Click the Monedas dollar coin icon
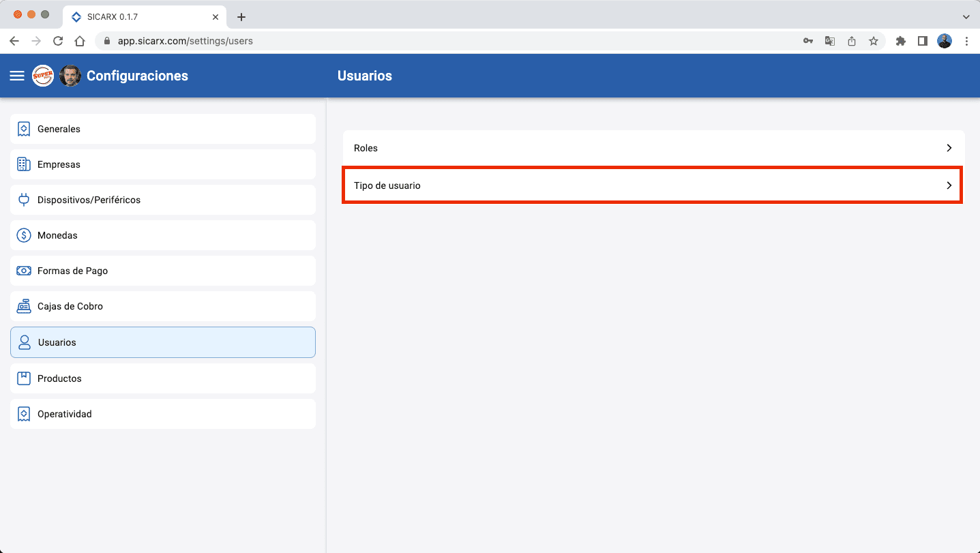The height and width of the screenshot is (553, 980). coord(24,235)
